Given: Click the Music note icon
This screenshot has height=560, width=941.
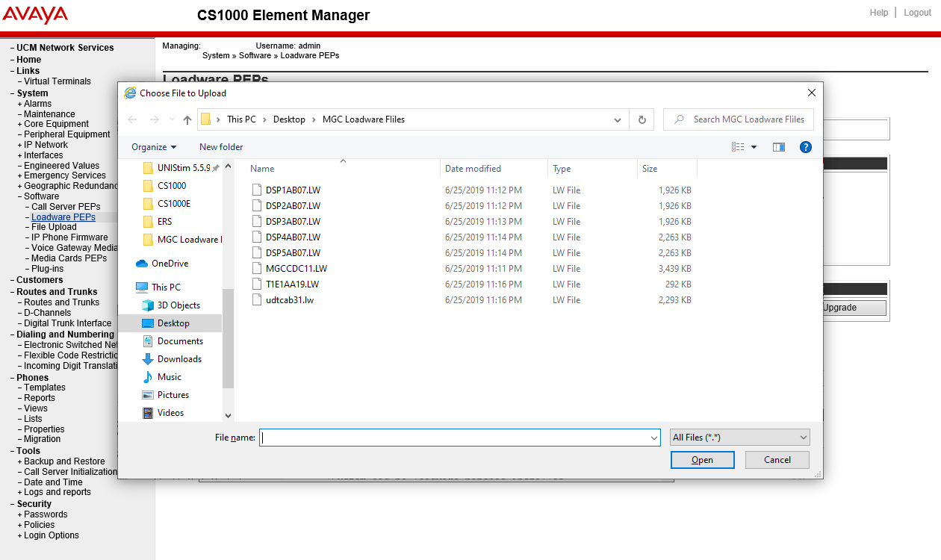Looking at the screenshot, I should click(148, 377).
